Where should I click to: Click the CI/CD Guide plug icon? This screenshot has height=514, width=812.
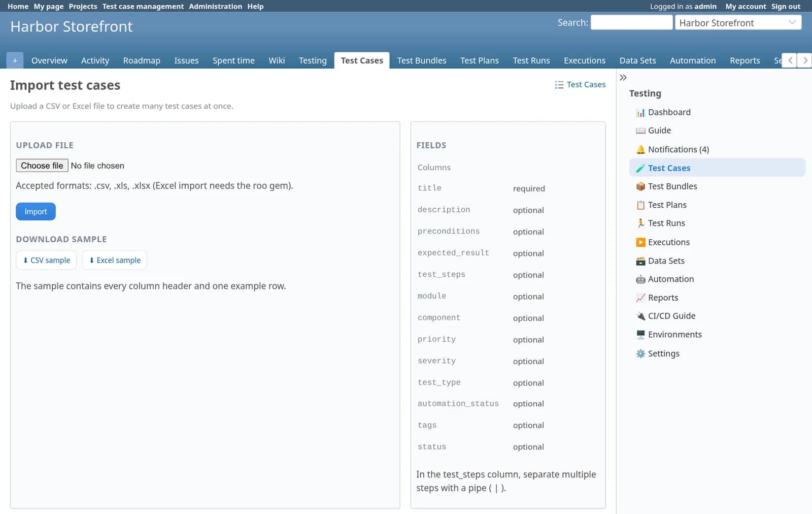(x=640, y=316)
